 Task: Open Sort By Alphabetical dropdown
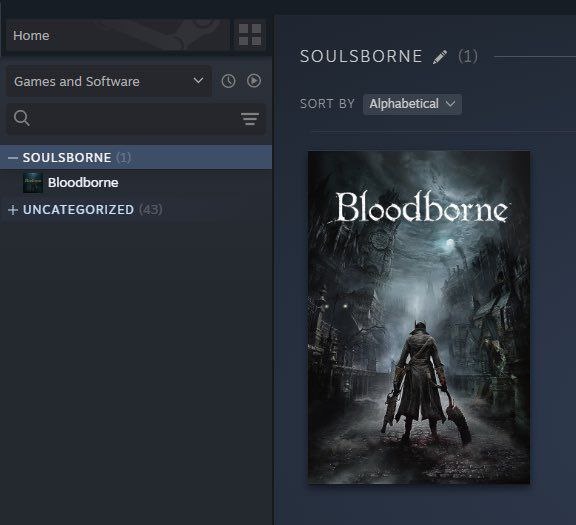[412, 104]
